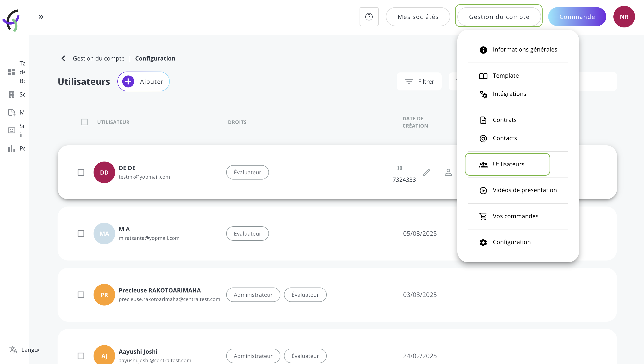Viewport: 644px width, 364px height.
Task: Click date 05/03/2025
Action: click(x=420, y=234)
